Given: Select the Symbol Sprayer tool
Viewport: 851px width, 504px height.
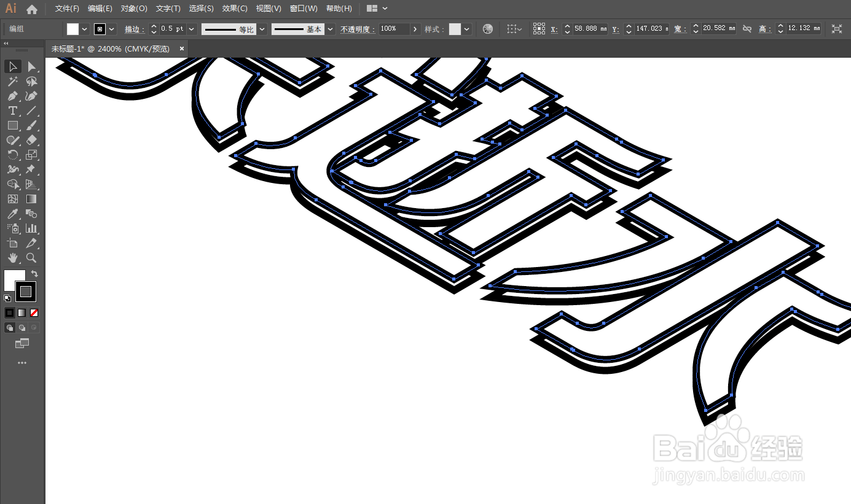Looking at the screenshot, I should 13,228.
